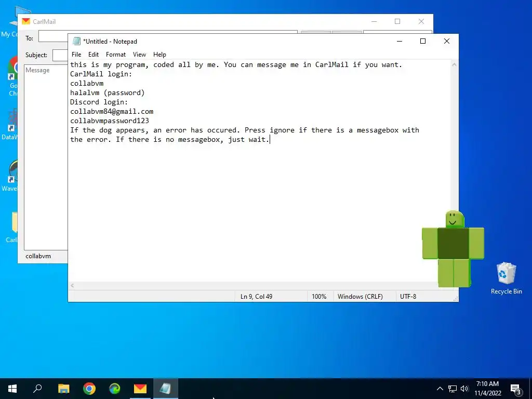Click the green blocky character figure

click(x=453, y=249)
